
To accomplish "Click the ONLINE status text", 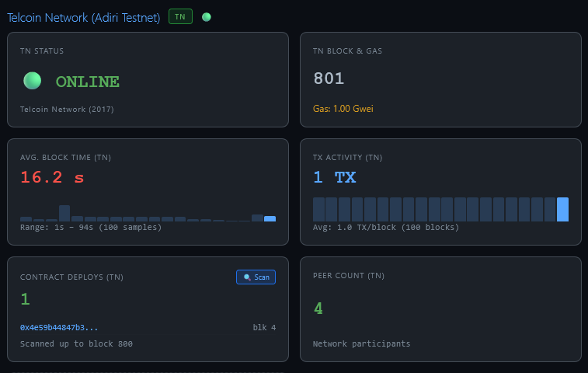I will (x=88, y=82).
